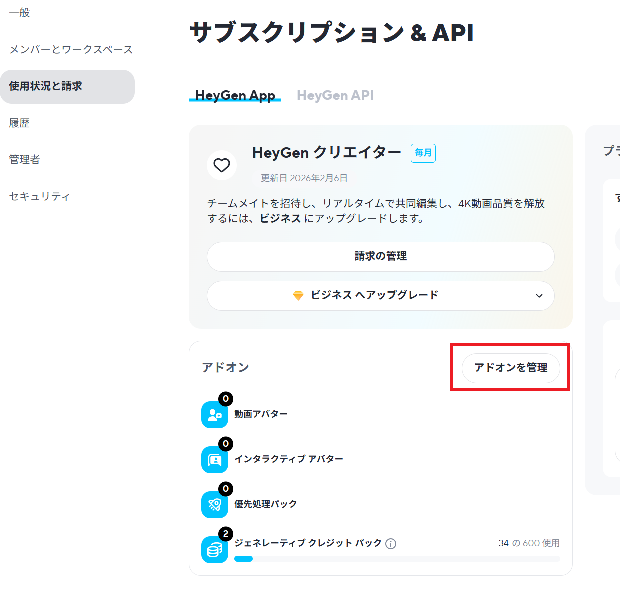The height and width of the screenshot is (590, 620).
Task: Click the generative credit usage progress bar
Action: pos(396,559)
